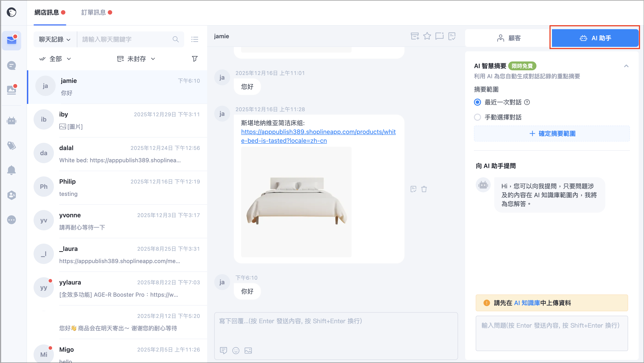Click 確定摘要範圍 button
Screen dimensions: 644x363
click(552, 134)
